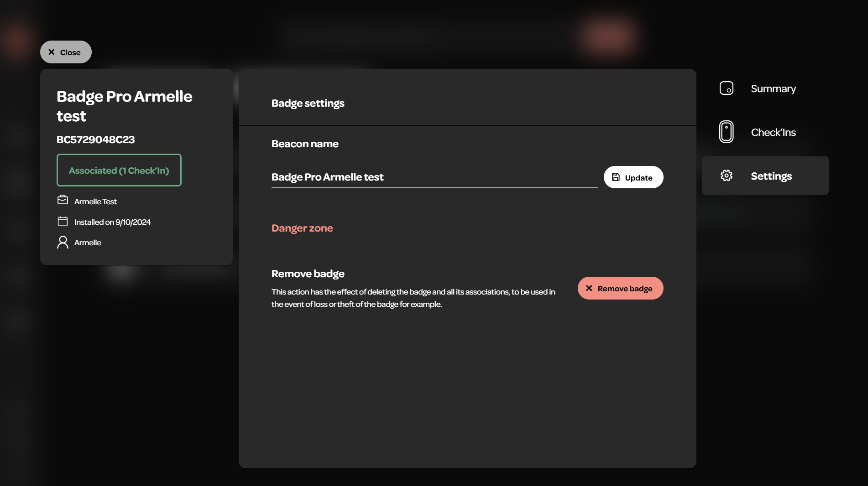Click the Summary badge icon
The width and height of the screenshot is (868, 486).
726,88
